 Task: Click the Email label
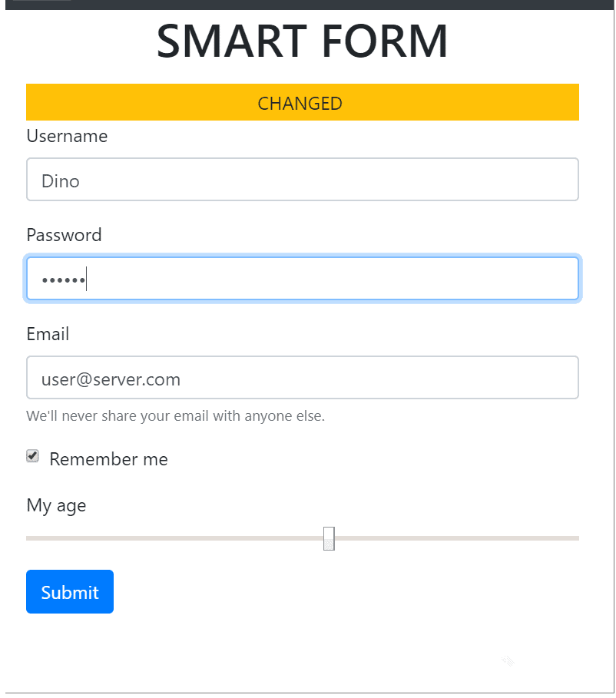point(48,334)
